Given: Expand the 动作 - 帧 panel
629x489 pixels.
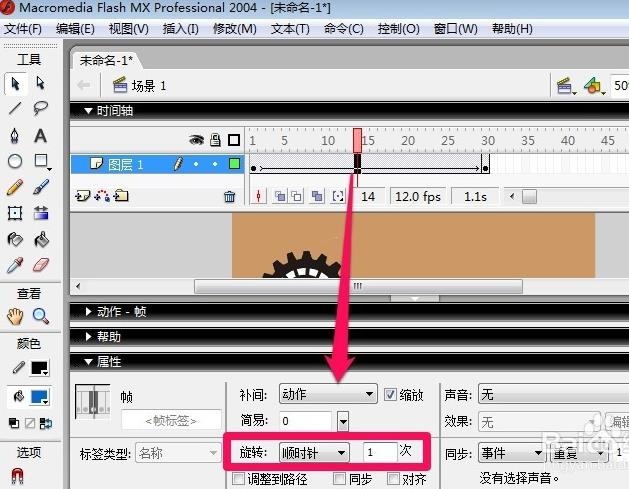Looking at the screenshot, I should 89,312.
